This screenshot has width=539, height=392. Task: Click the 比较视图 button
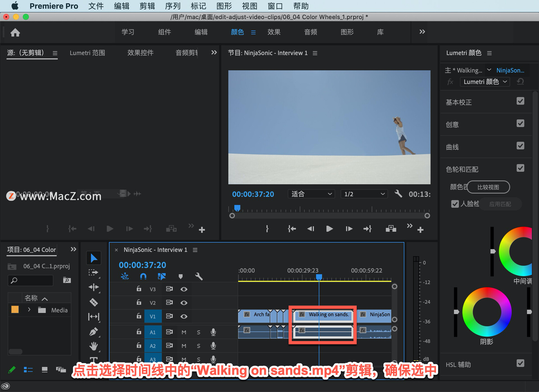click(x=488, y=187)
